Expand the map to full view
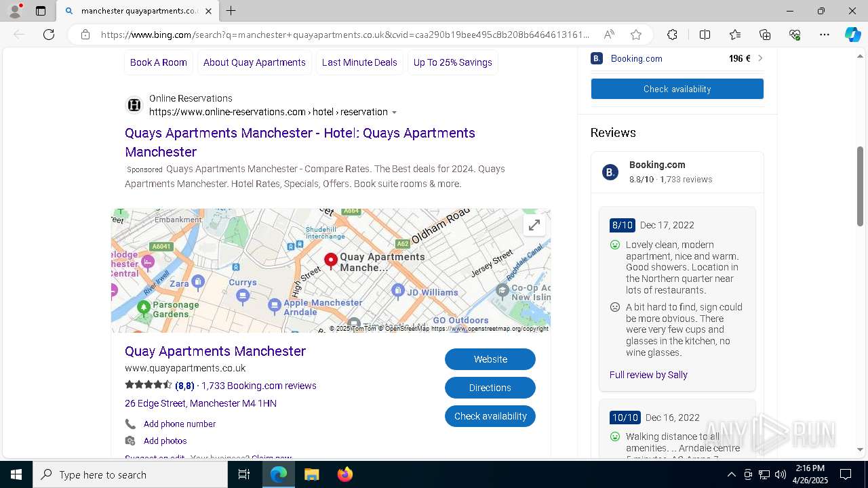 [534, 225]
